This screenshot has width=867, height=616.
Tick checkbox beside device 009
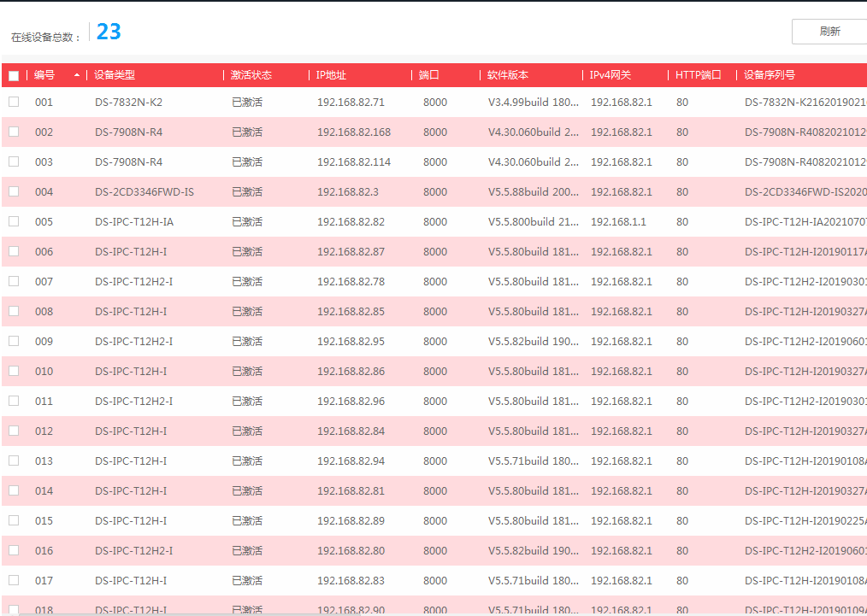coord(14,341)
